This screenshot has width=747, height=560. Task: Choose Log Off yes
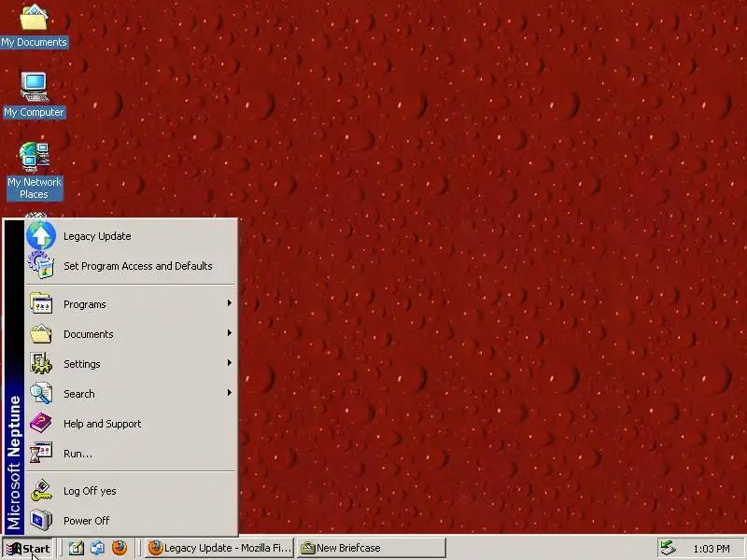(x=131, y=491)
